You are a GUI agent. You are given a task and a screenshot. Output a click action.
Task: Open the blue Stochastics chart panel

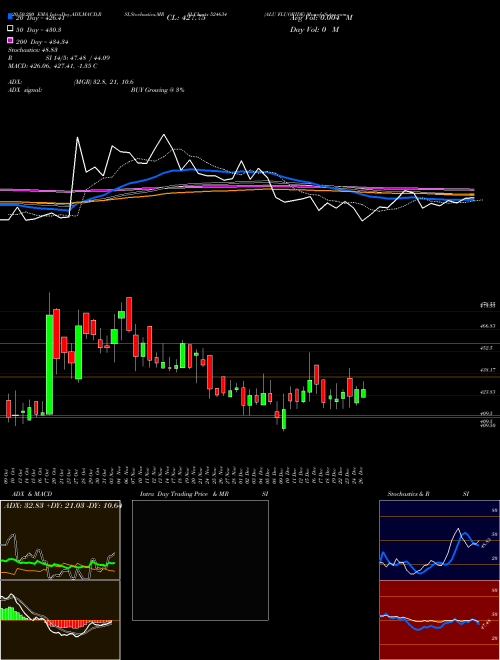(x=439, y=540)
